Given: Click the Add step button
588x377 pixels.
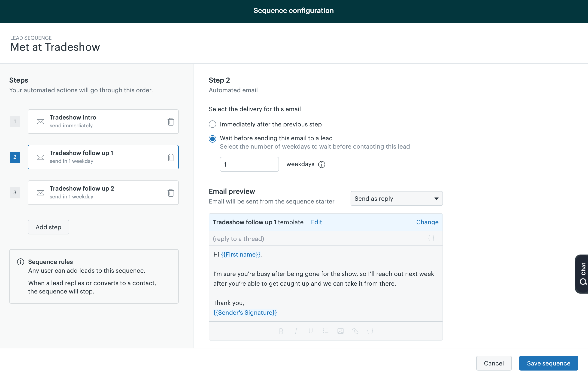Looking at the screenshot, I should coord(48,227).
